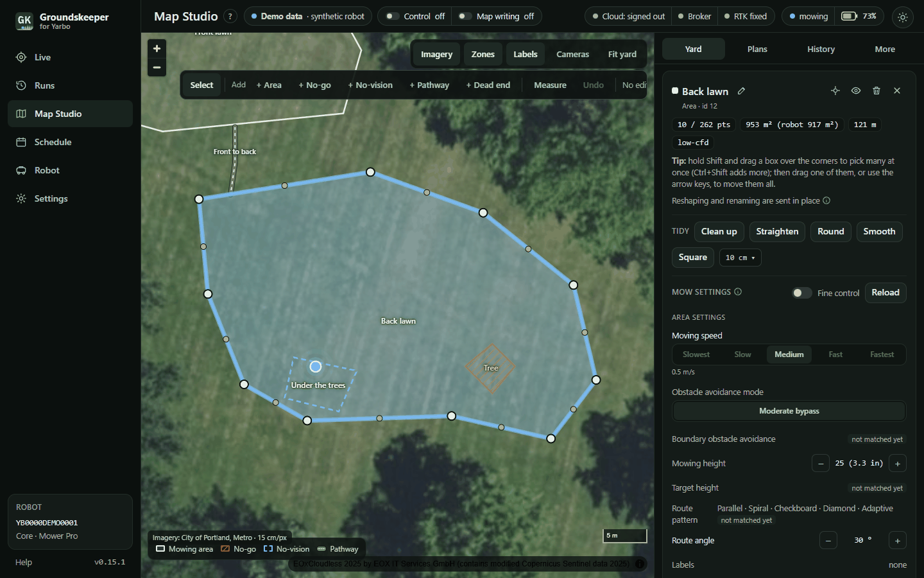Set moving speed to Slowest
The image size is (924, 578).
(696, 355)
